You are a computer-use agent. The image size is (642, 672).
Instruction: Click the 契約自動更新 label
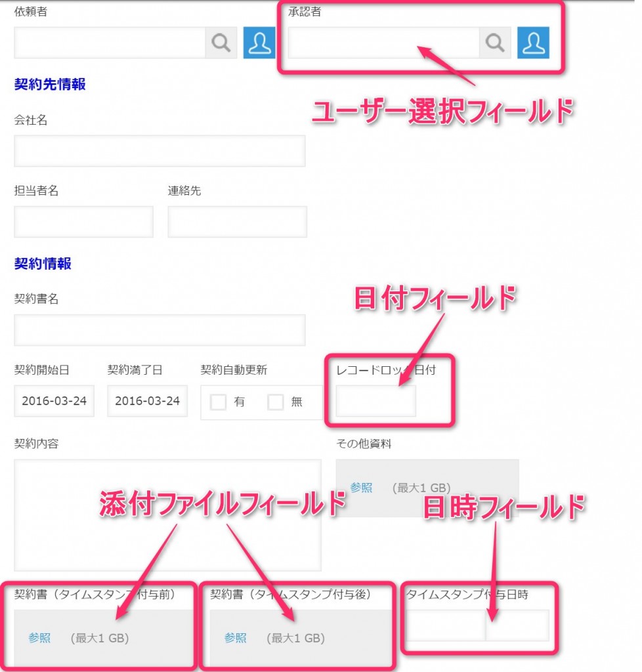tap(234, 369)
